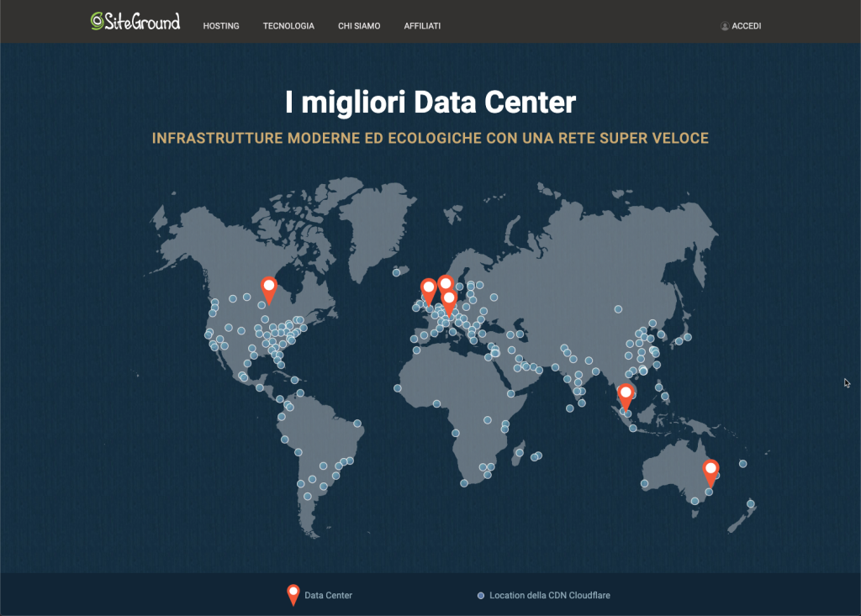Click the SiteGround logo

(135, 21)
